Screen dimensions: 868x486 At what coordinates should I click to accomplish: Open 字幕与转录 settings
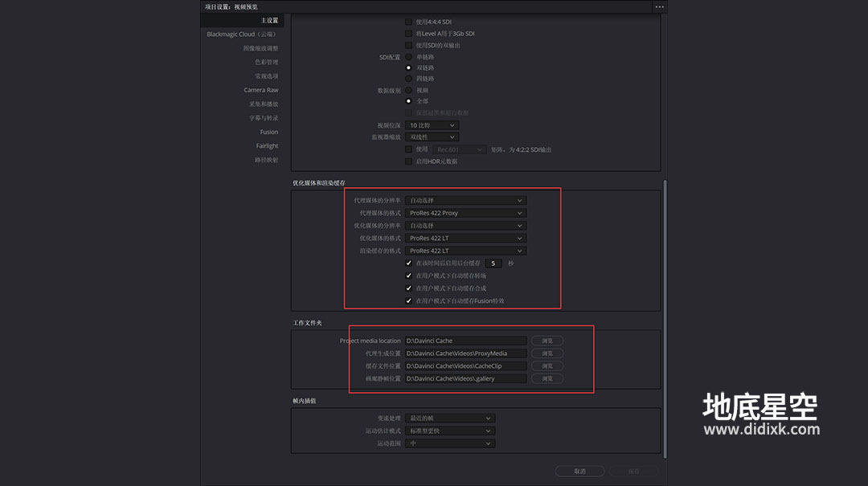(x=264, y=118)
